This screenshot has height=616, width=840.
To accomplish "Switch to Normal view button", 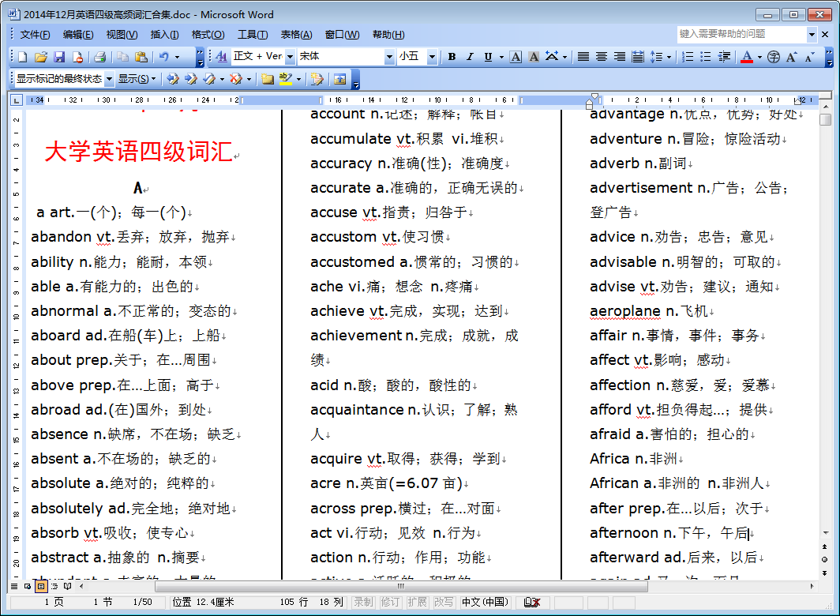I will pyautogui.click(x=14, y=586).
